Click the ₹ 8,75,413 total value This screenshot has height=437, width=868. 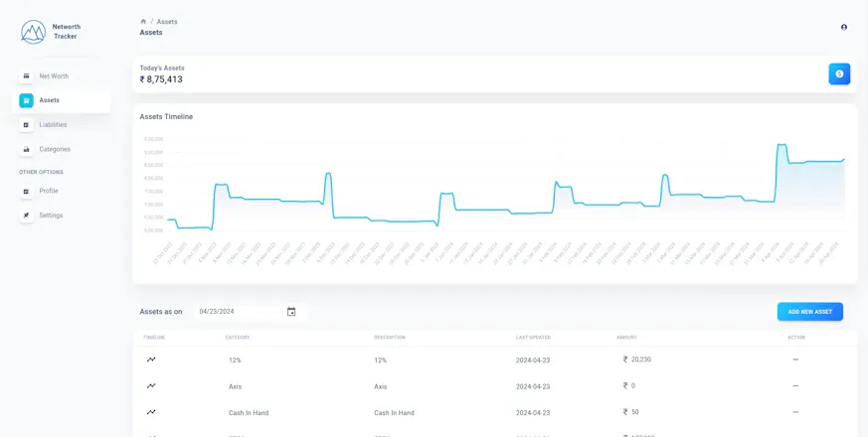tap(161, 79)
